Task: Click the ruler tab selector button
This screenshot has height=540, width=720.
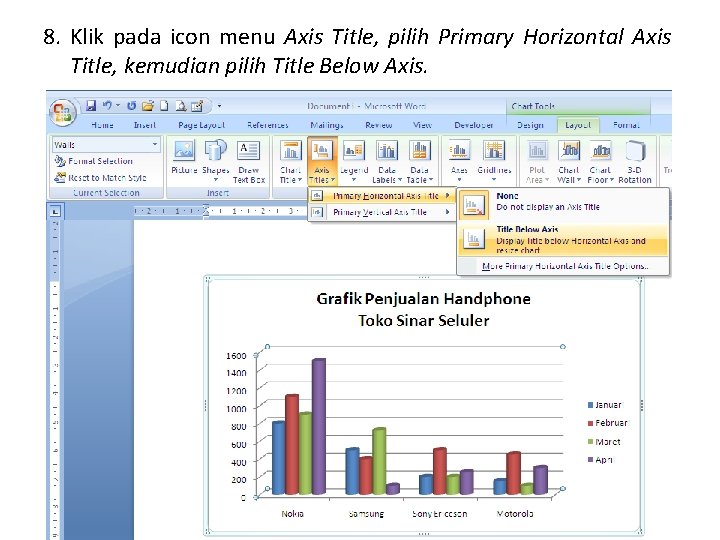Action: coord(55,212)
